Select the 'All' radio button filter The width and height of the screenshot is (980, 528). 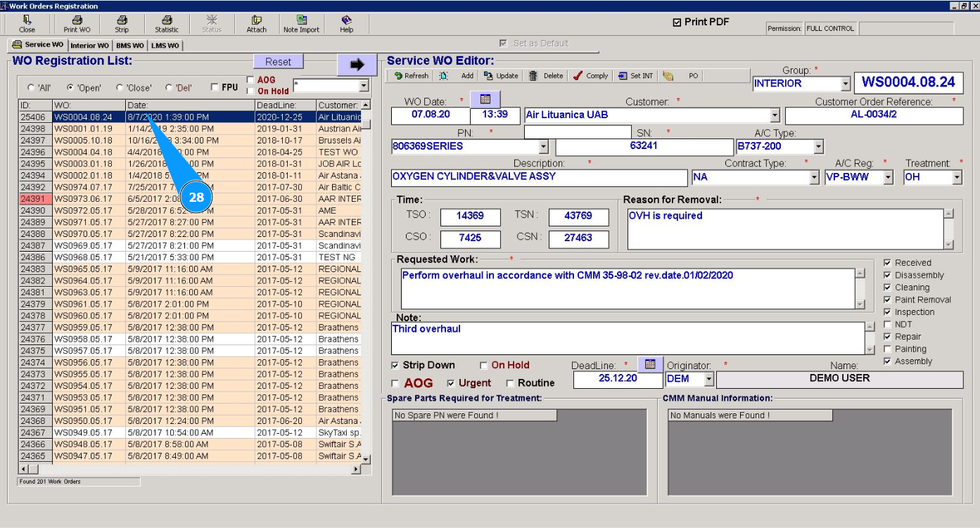point(31,88)
